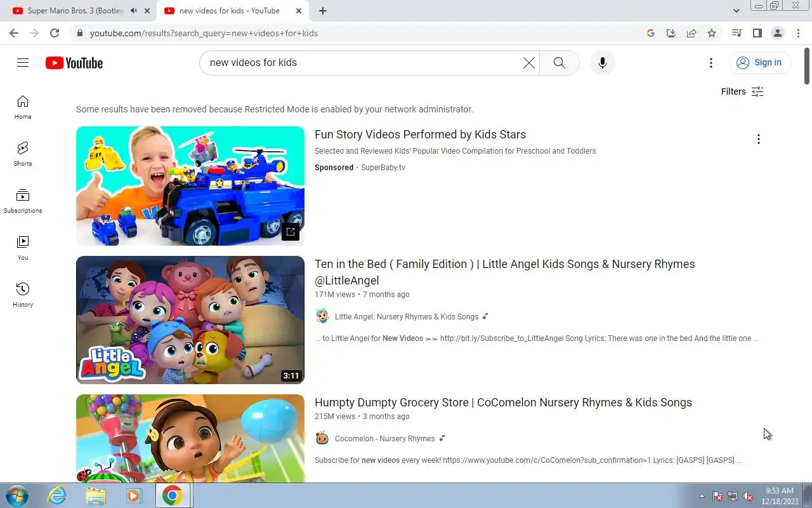Visit the SuperBaby.tv sponsor link

pos(383,168)
